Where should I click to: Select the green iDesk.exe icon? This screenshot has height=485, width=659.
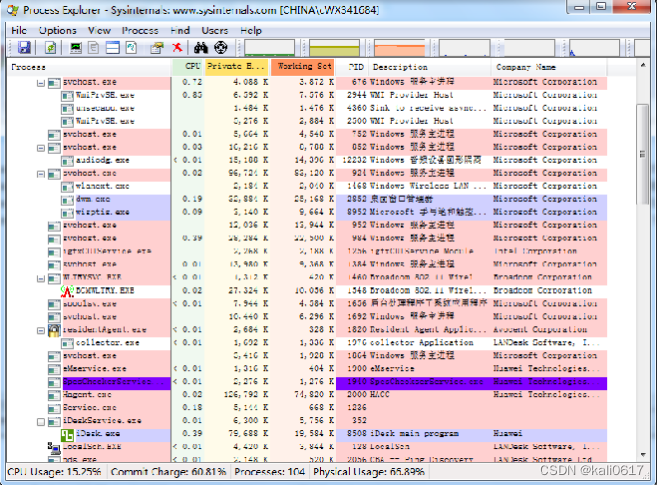(67, 434)
